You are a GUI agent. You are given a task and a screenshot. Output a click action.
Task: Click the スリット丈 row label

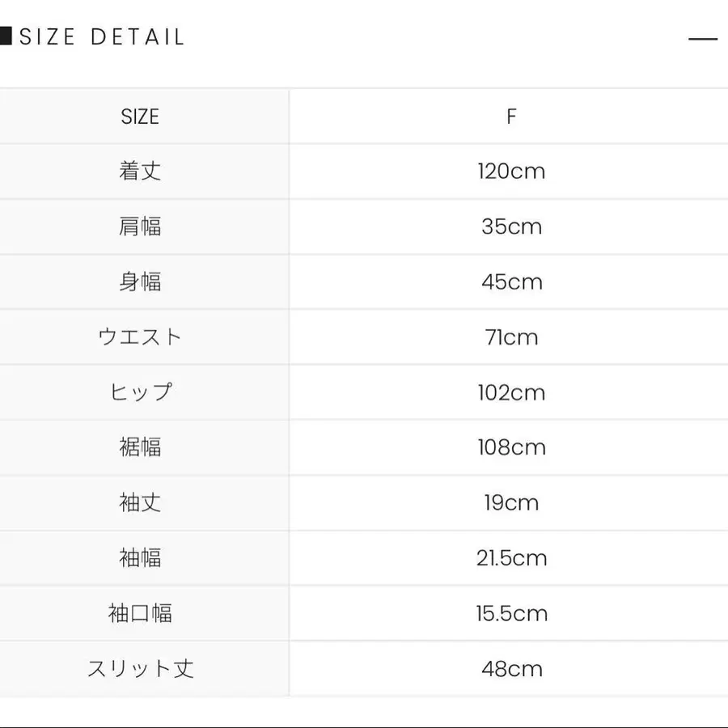pyautogui.click(x=140, y=669)
